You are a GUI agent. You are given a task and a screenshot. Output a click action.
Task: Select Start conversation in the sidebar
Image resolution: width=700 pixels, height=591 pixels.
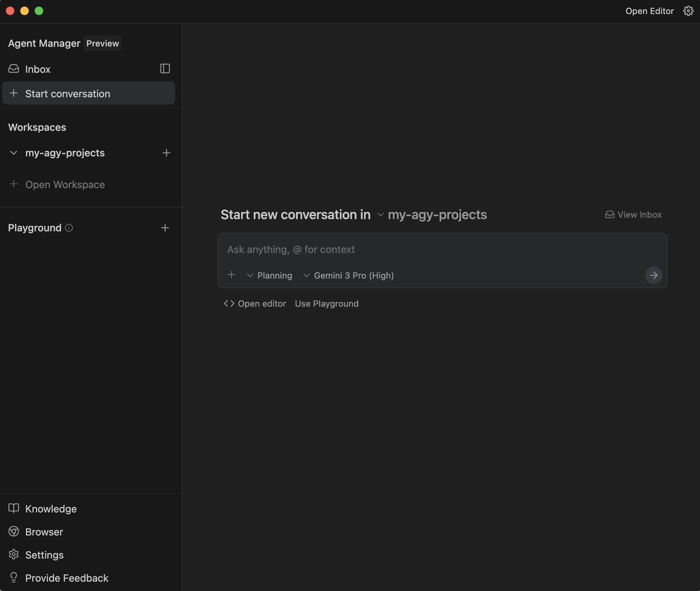[x=67, y=93]
